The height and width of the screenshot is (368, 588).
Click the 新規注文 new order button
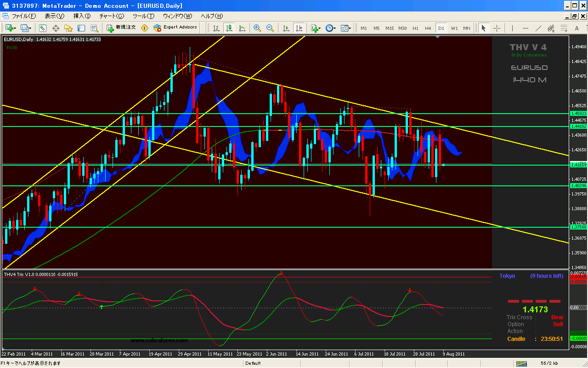(121, 28)
